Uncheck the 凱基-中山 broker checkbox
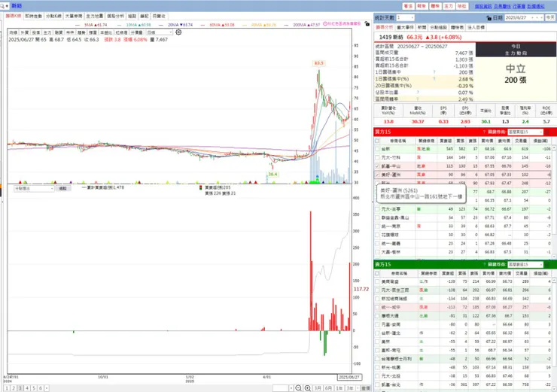 [x=377, y=166]
